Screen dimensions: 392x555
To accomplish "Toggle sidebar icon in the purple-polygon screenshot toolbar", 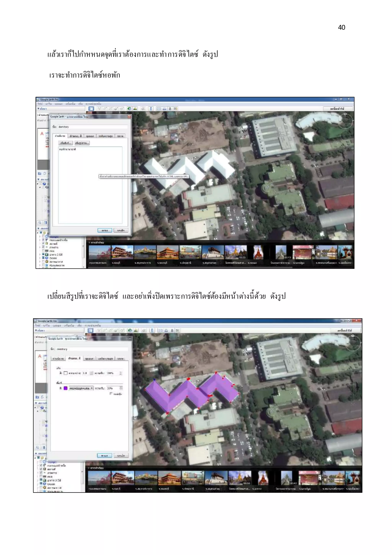I will 91,330.
